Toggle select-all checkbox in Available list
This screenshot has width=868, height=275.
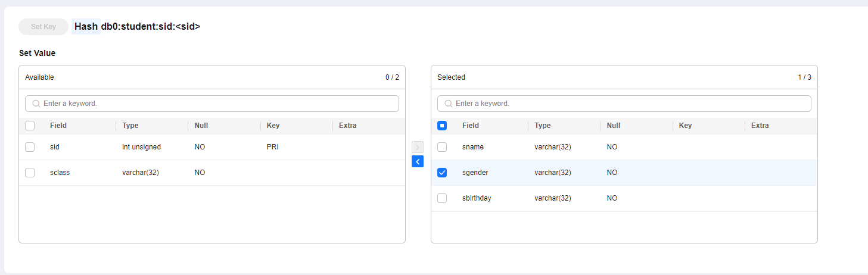point(30,126)
